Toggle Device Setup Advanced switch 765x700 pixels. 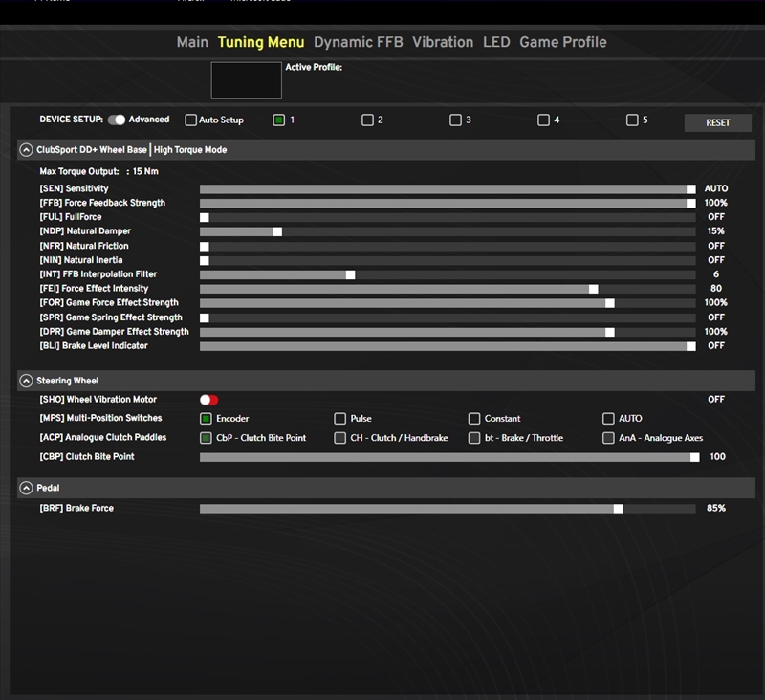pos(117,120)
